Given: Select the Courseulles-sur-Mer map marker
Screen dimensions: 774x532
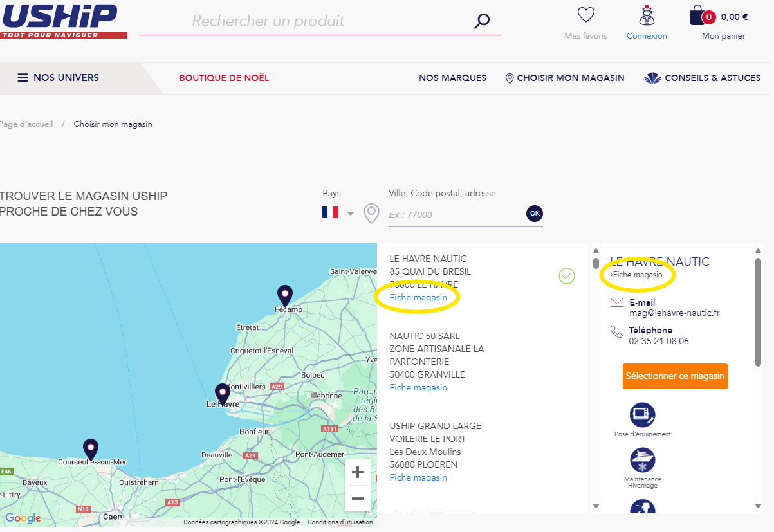Looking at the screenshot, I should tap(91, 449).
